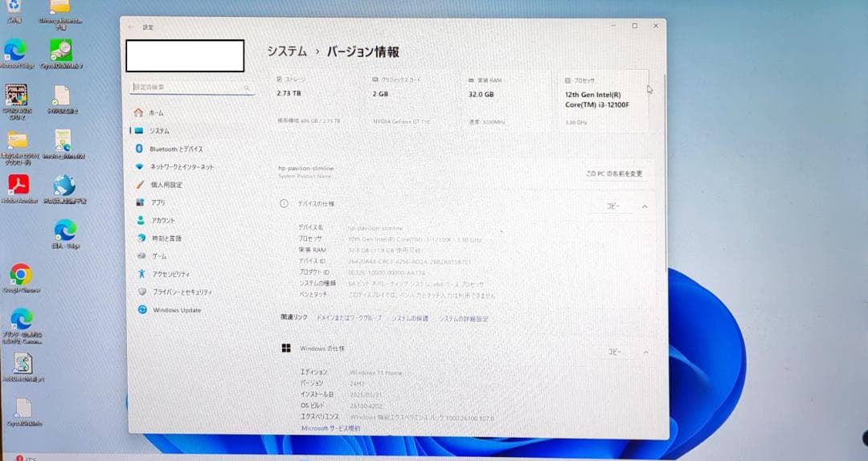Open Microsoft サービス規約 link
Screen dimensions: 868x461
(331, 428)
